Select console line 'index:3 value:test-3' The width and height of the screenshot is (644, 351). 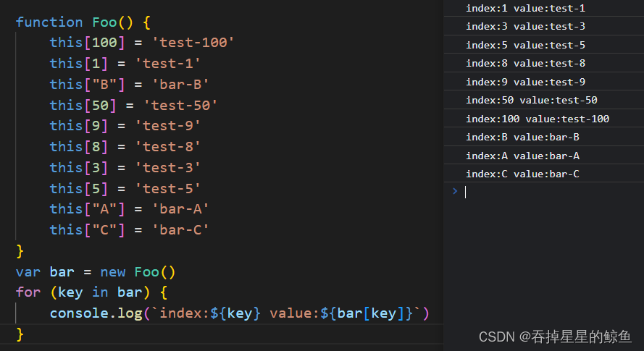[x=525, y=26]
